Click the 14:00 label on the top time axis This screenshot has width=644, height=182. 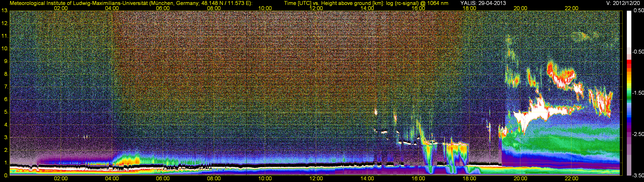tap(367, 8)
